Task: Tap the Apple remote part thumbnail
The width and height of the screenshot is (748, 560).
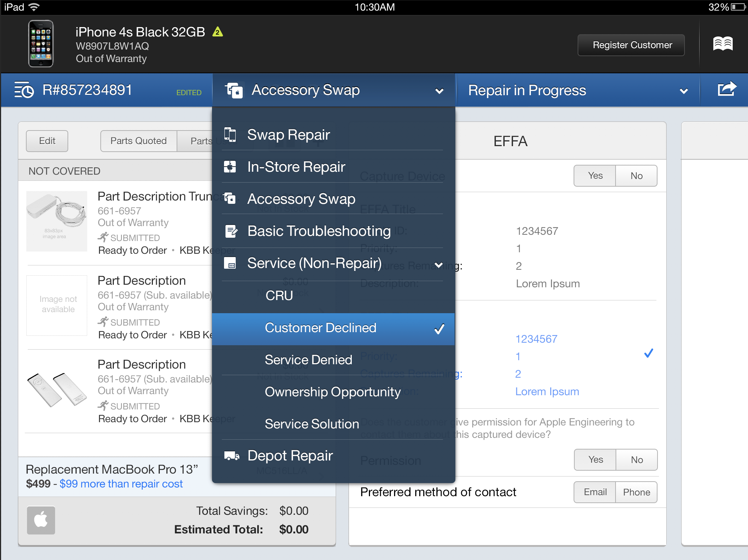Action: pos(57,389)
